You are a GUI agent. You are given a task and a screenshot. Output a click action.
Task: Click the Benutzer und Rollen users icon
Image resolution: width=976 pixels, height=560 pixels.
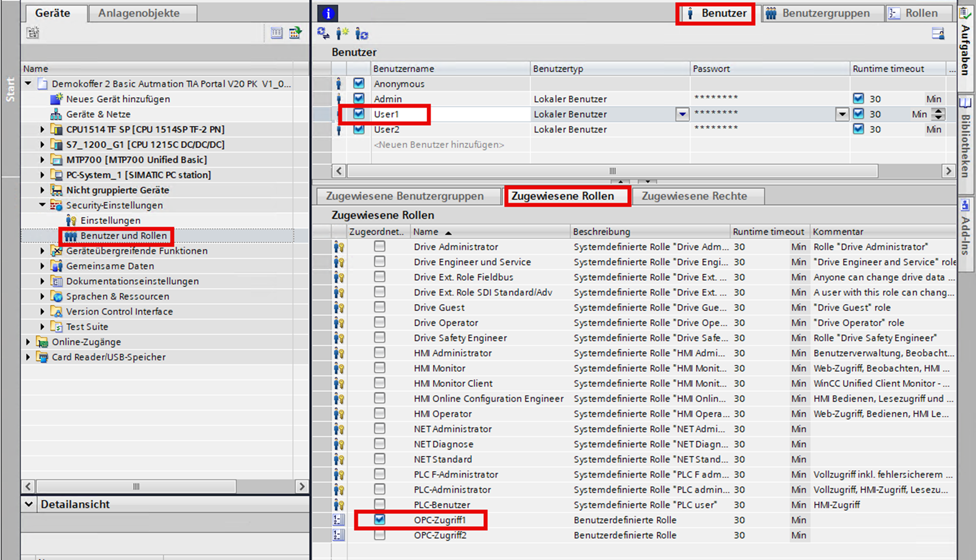[71, 236]
